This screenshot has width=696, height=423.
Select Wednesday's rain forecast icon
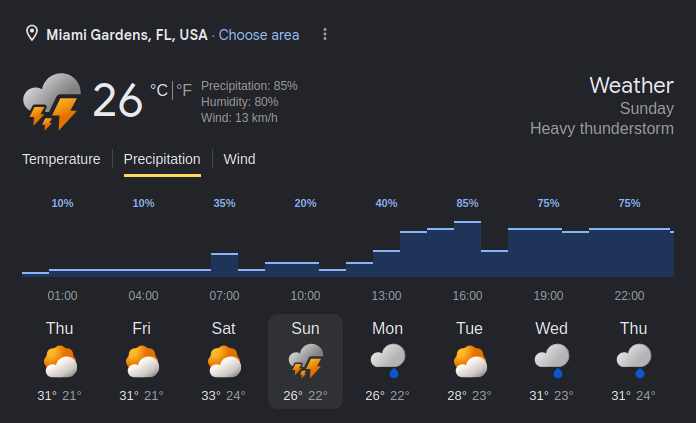[x=551, y=361]
